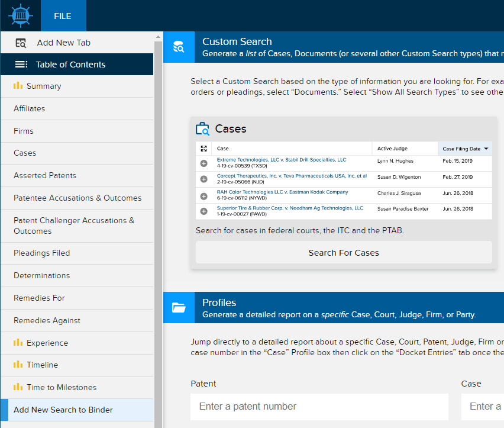This screenshot has width=504, height=428.
Task: Open Table of Contents header
Action: [x=77, y=65]
